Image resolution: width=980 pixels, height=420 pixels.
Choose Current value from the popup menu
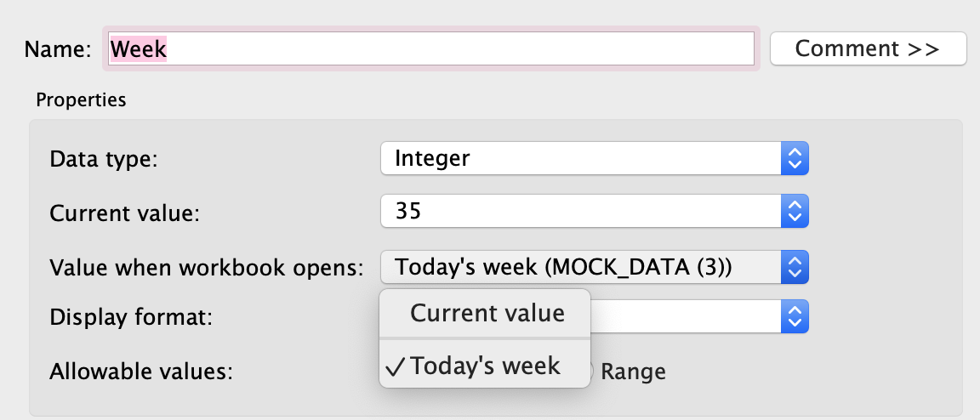487,313
